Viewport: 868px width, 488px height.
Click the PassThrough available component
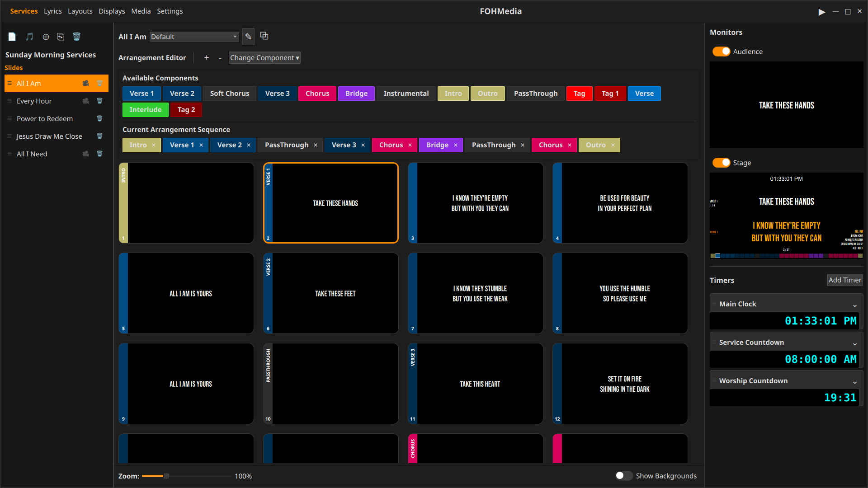pyautogui.click(x=536, y=94)
